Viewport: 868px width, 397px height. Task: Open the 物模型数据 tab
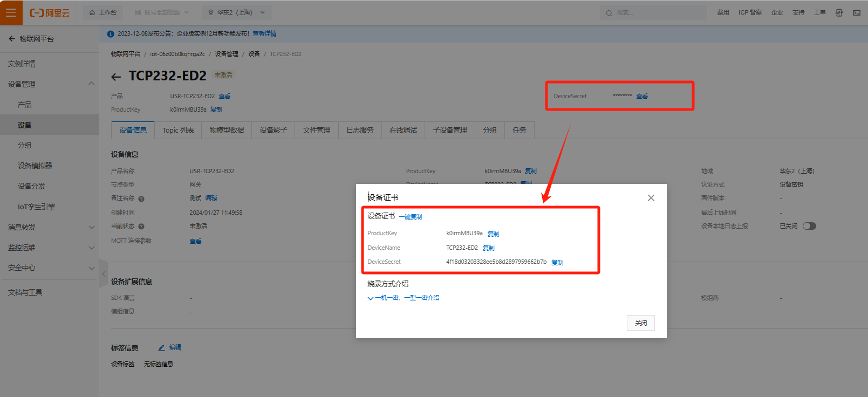pyautogui.click(x=227, y=130)
